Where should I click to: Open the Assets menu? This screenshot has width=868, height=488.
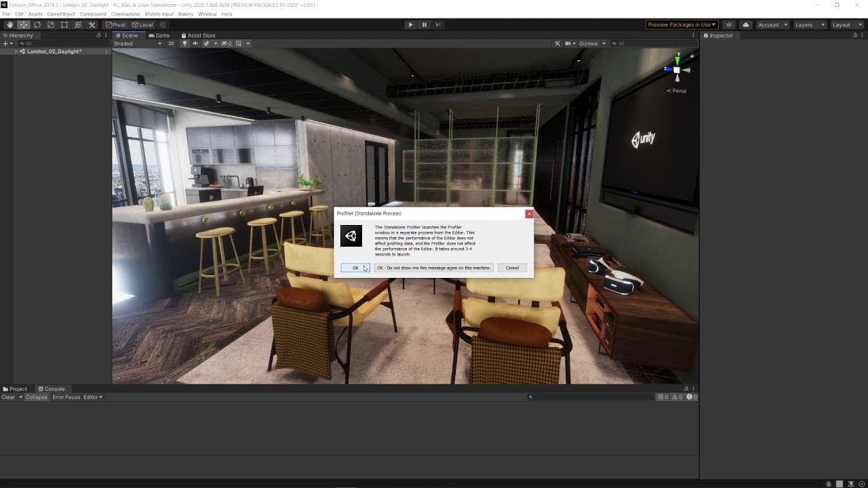click(35, 14)
